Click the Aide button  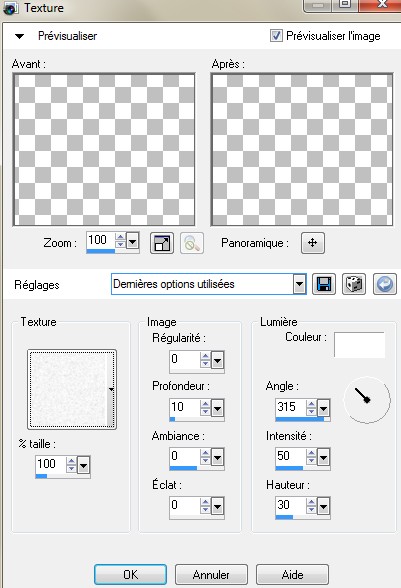[292, 574]
